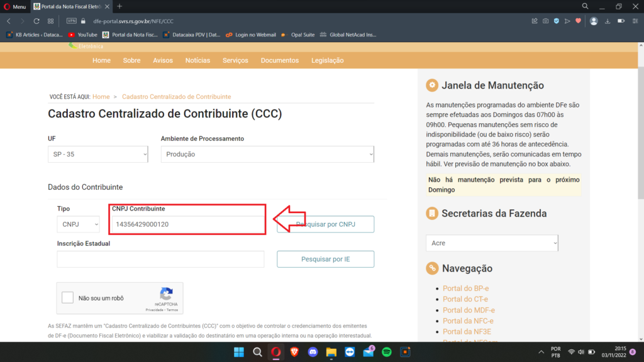Open the KB Articles Datacaixa bookmark
The image size is (644, 362).
pos(35,35)
